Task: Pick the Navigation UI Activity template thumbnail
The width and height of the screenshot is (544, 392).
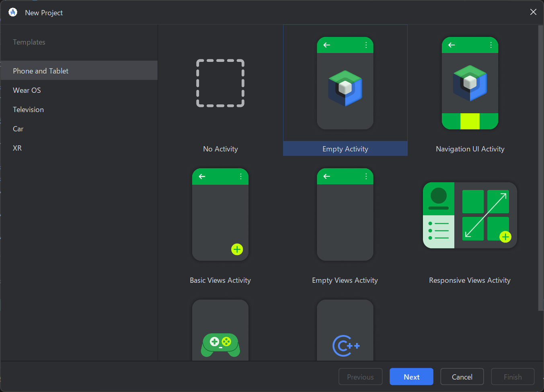Action: 470,83
